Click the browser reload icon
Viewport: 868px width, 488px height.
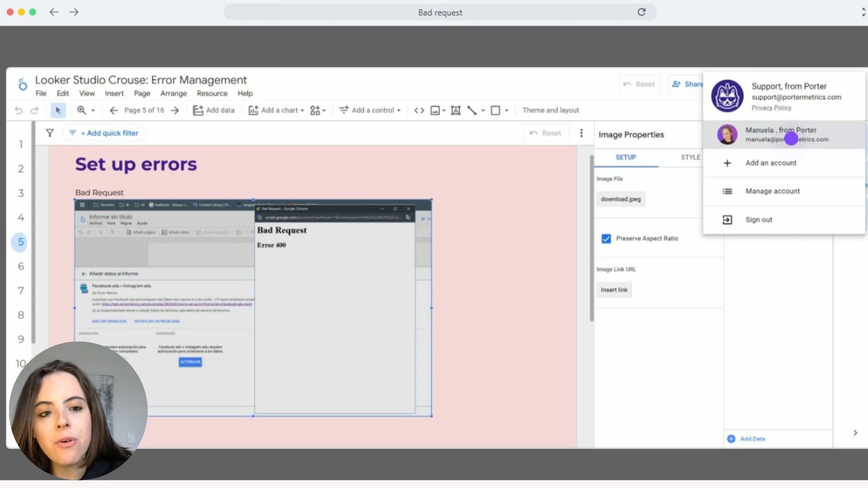point(642,12)
